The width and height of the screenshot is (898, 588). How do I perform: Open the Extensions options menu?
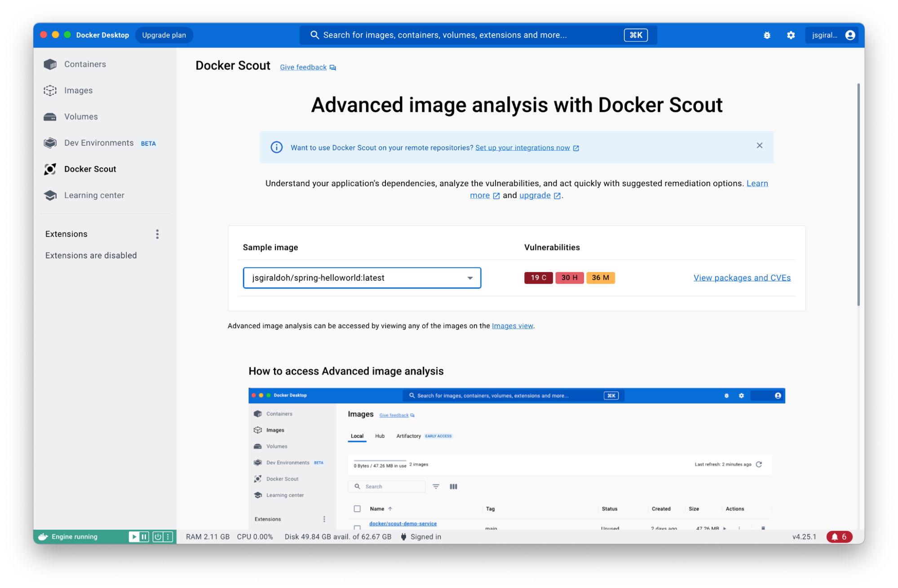tap(157, 234)
